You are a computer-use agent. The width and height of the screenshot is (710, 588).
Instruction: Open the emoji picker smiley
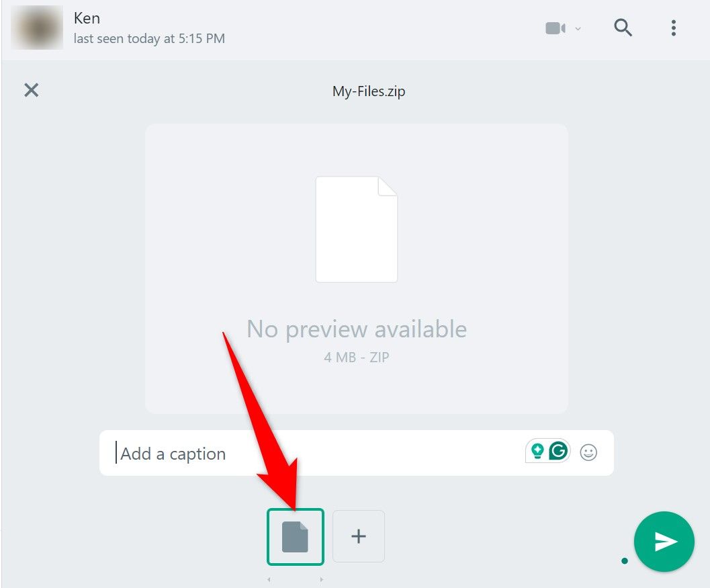click(x=588, y=452)
